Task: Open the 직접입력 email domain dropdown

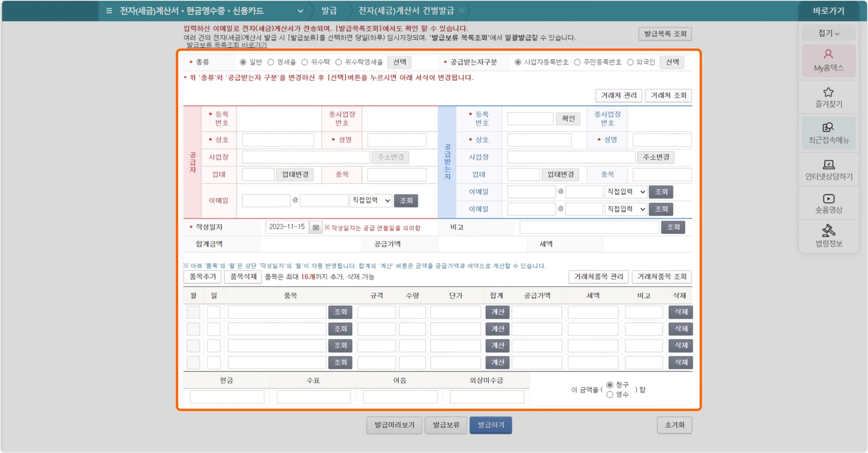Action: 371,201
